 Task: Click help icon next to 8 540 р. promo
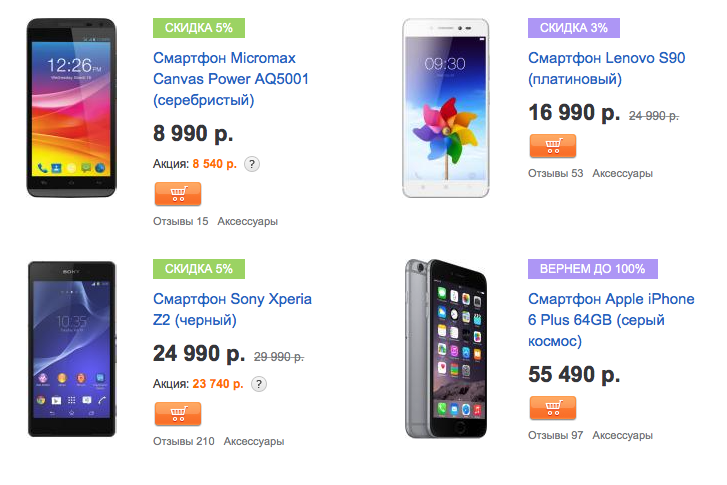pos(252,164)
